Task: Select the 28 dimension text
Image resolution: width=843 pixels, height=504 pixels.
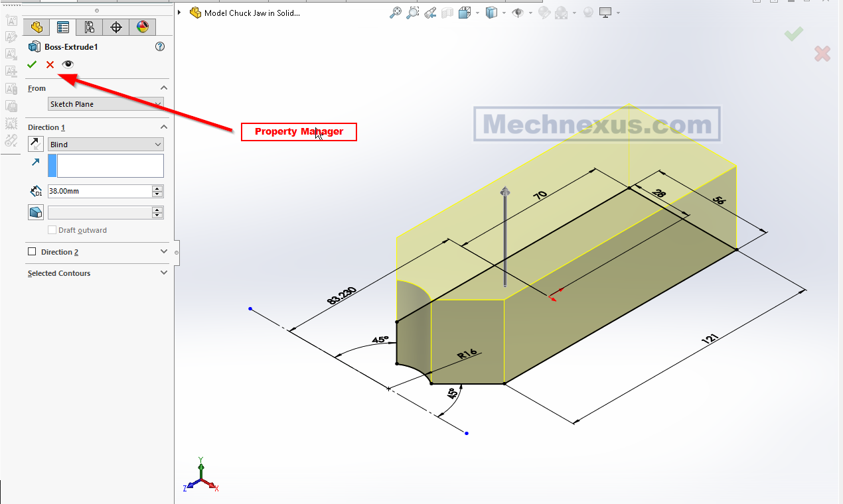Action: point(658,193)
